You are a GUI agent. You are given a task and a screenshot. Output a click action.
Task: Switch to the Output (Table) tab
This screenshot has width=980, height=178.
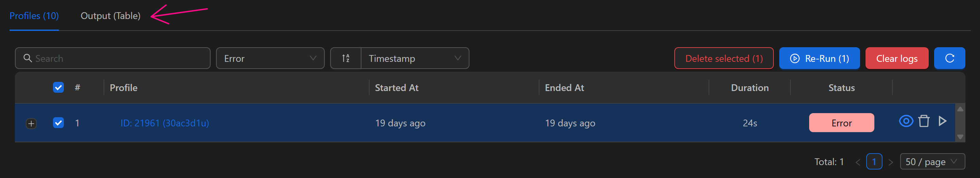(x=110, y=16)
